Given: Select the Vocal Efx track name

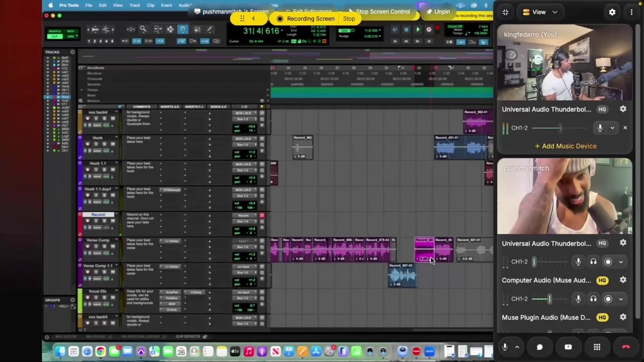Looking at the screenshot, I should pyautogui.click(x=97, y=292).
